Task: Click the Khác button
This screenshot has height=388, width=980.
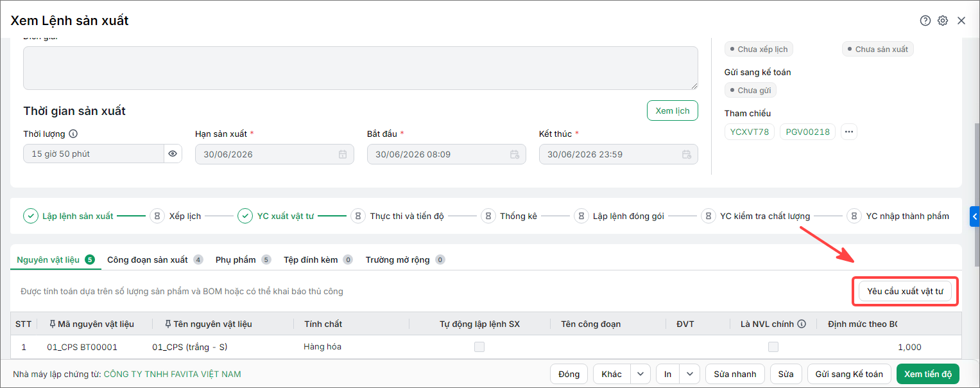Action: 612,374
